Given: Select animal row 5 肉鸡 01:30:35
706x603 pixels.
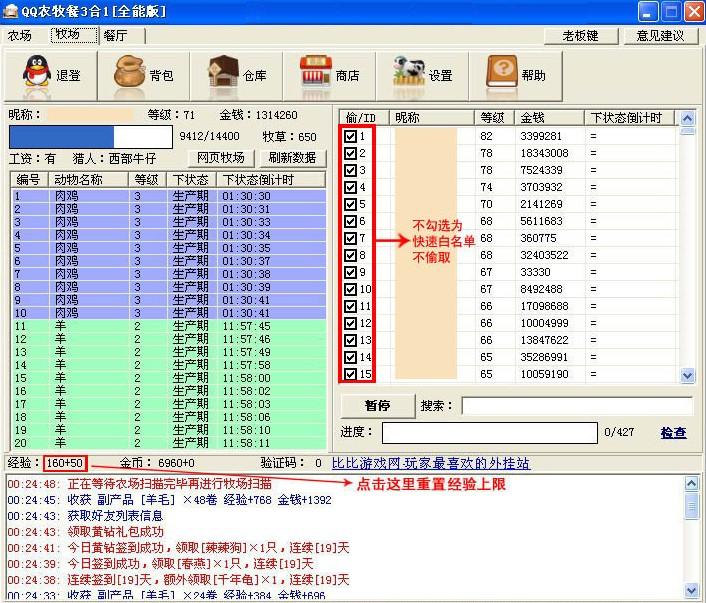Looking at the screenshot, I should [168, 248].
